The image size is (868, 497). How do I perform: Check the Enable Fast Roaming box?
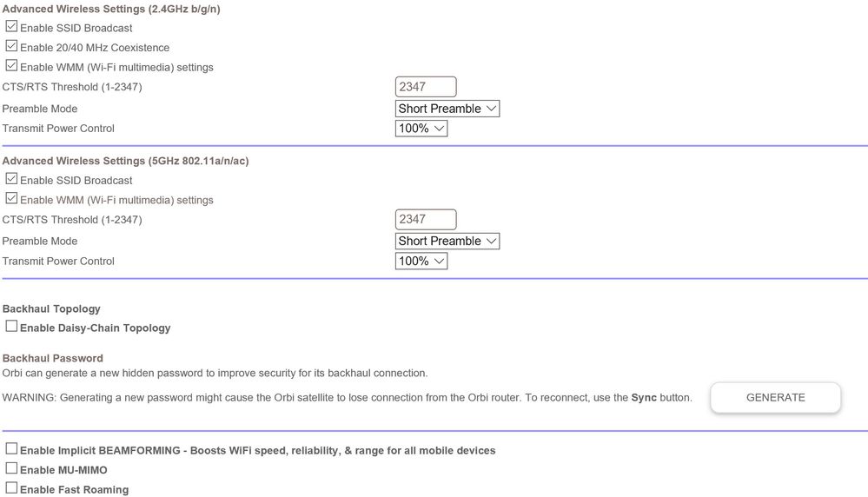coord(11,488)
